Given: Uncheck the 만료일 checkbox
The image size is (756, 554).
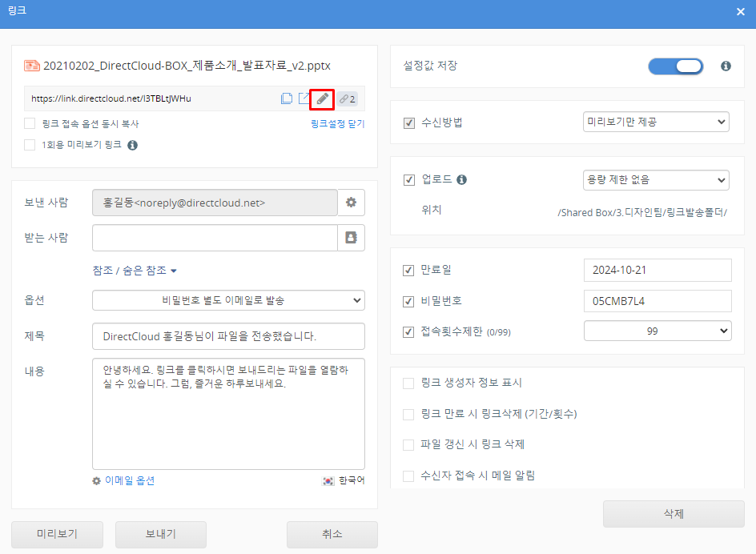Looking at the screenshot, I should pyautogui.click(x=409, y=270).
